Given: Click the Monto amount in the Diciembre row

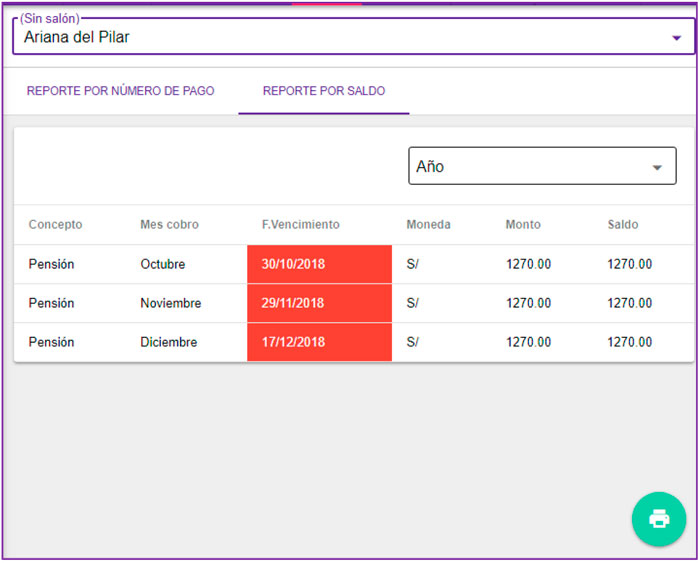Looking at the screenshot, I should tap(528, 342).
